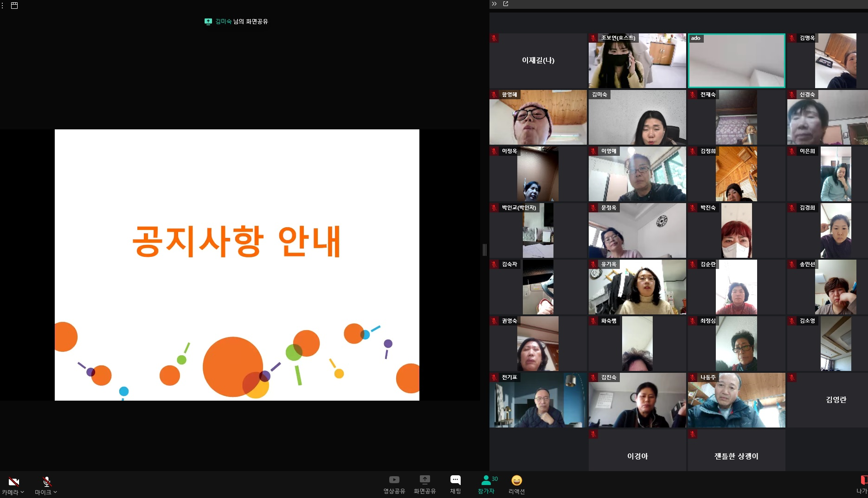Show the 참가자 participants list
868x498 pixels.
pos(486,480)
